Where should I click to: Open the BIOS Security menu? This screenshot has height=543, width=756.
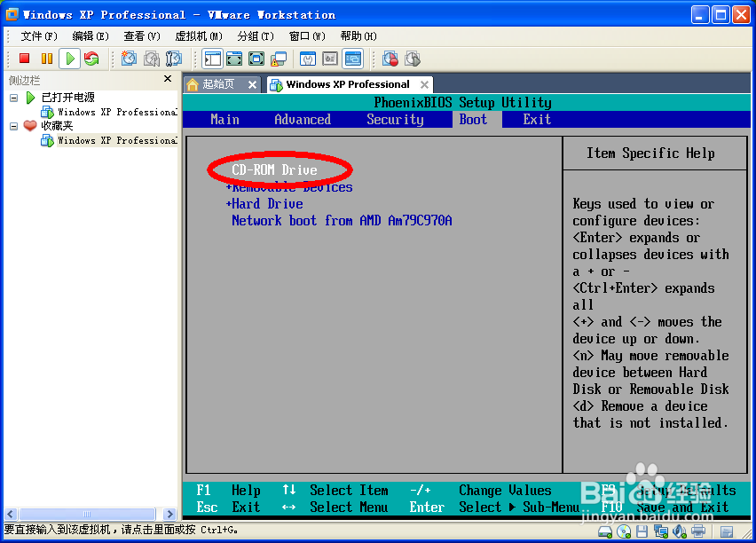[x=395, y=120]
